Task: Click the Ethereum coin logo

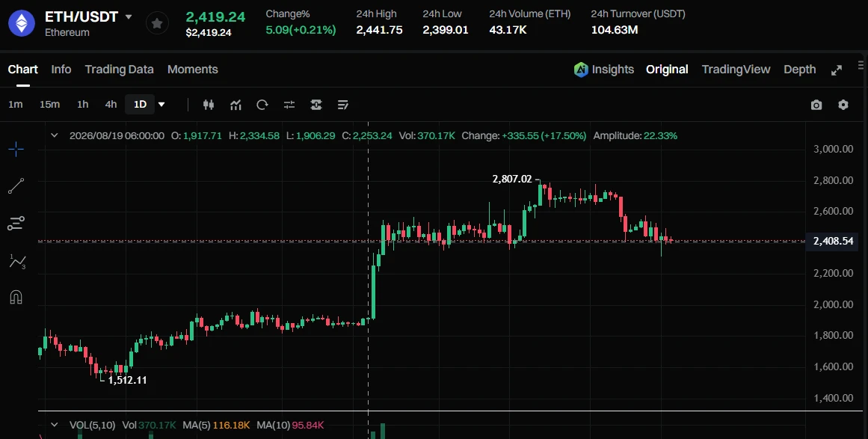Action: (22, 23)
